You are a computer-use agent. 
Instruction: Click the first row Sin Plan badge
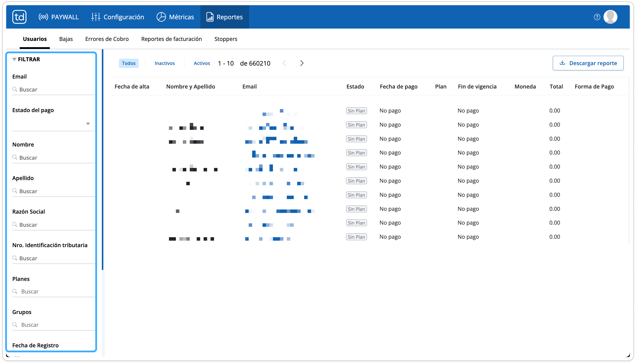tap(356, 111)
